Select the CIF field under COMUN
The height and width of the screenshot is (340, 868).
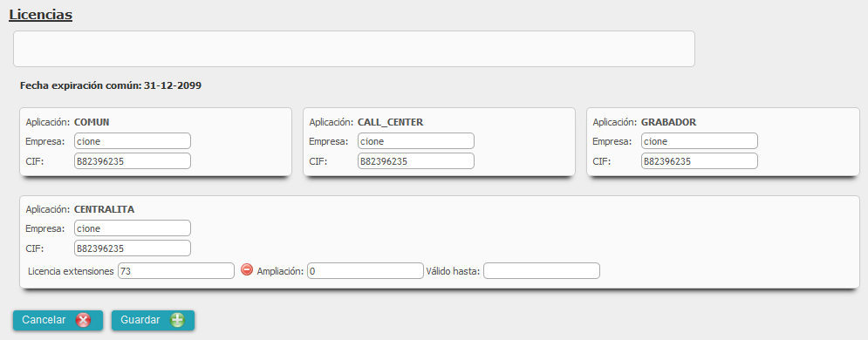133,161
